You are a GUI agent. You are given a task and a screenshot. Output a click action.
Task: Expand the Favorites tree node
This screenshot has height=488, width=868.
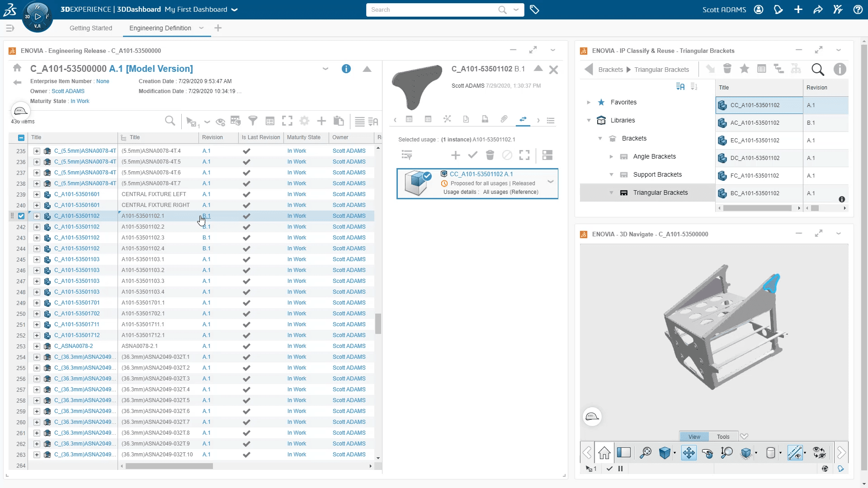pos(589,102)
